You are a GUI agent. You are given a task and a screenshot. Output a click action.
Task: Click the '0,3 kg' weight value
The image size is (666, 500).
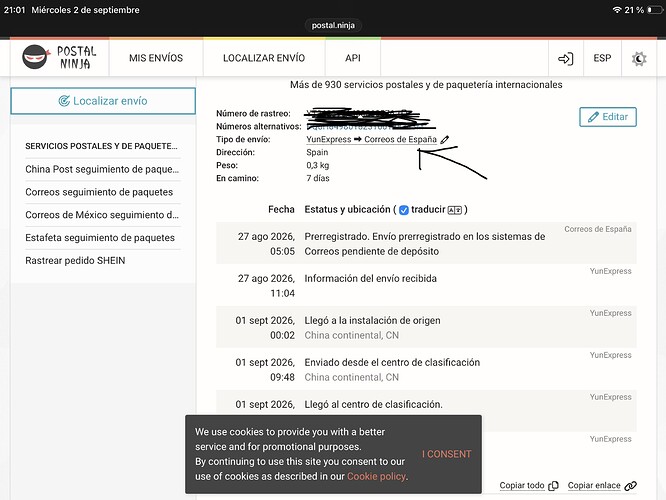pos(318,165)
